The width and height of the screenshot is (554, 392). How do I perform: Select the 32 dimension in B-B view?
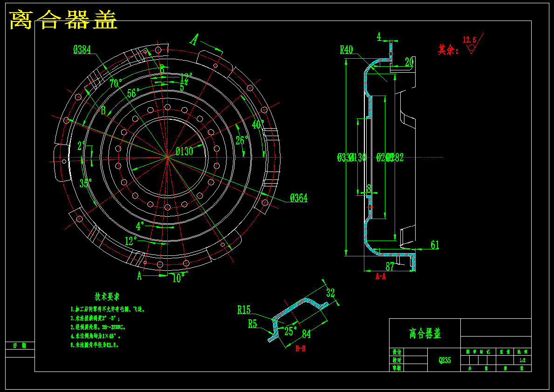point(330,293)
